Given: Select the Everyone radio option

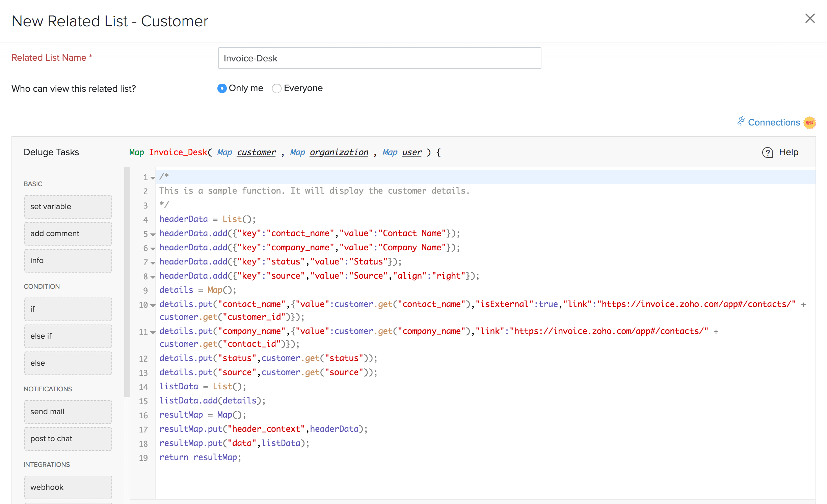Looking at the screenshot, I should point(276,88).
